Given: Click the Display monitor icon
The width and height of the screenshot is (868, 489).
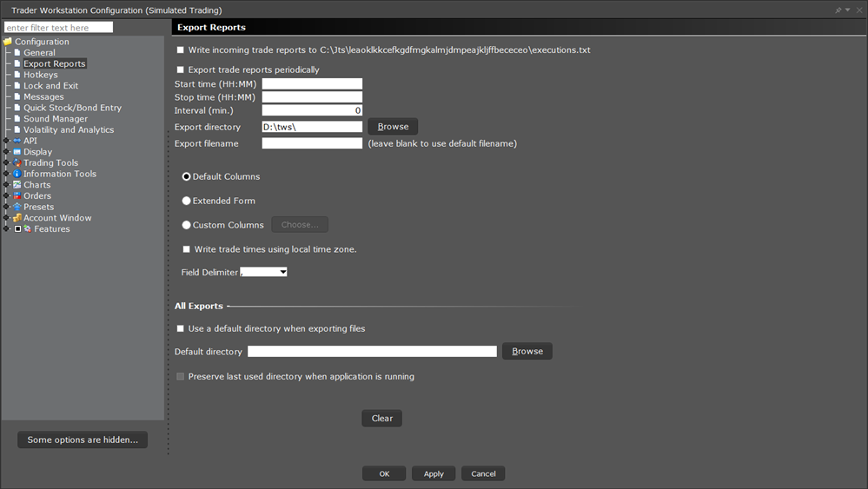Looking at the screenshot, I should [17, 152].
